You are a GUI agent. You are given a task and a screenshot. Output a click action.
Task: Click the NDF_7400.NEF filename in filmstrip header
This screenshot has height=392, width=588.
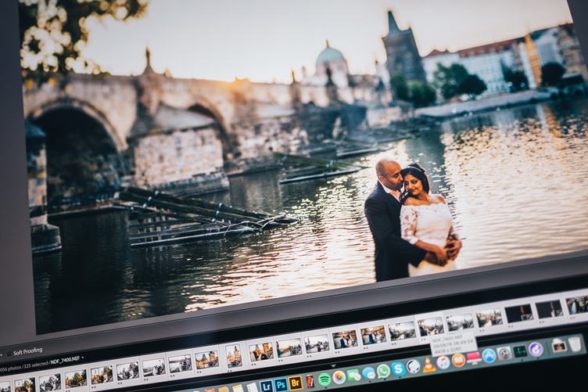coord(65,361)
